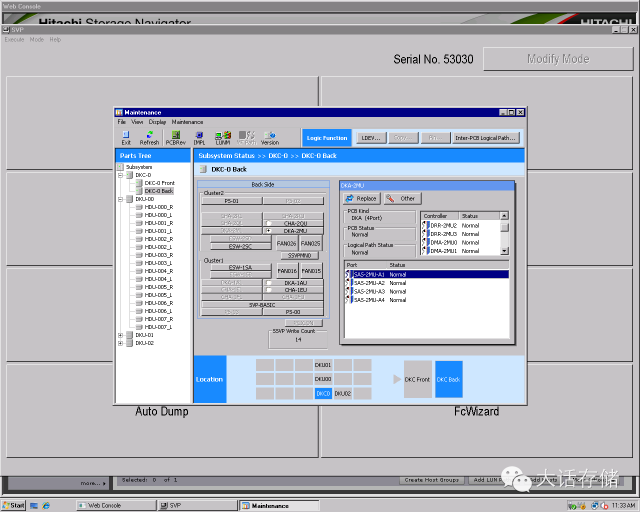Click the HDU-003_L disk icon
The image size is (640, 512).
[x=139, y=263]
